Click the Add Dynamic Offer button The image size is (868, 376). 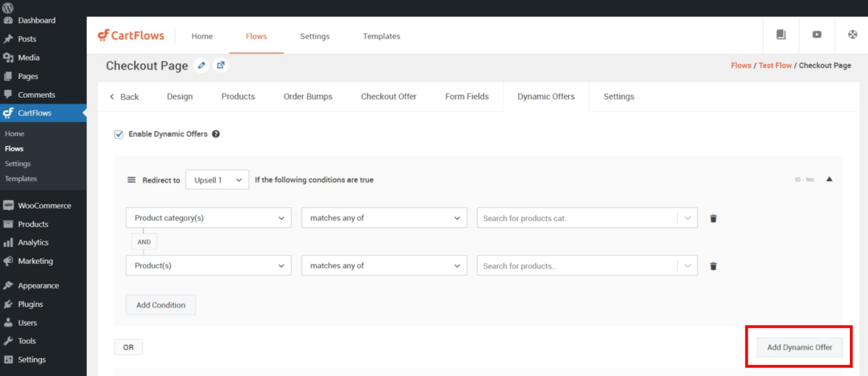[799, 347]
